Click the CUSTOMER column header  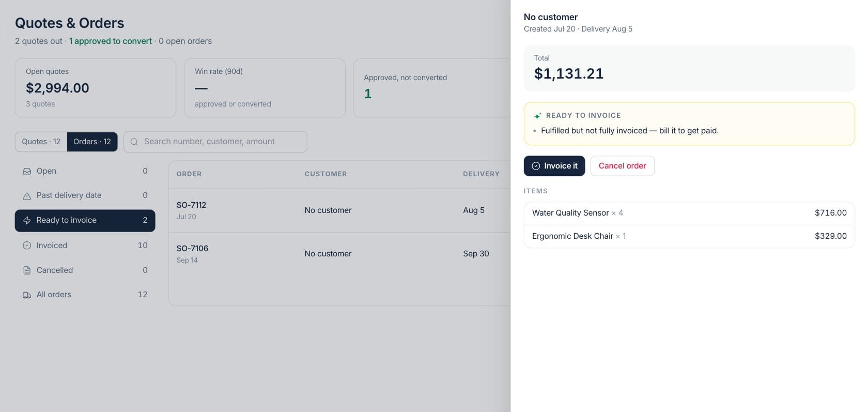coord(326,174)
